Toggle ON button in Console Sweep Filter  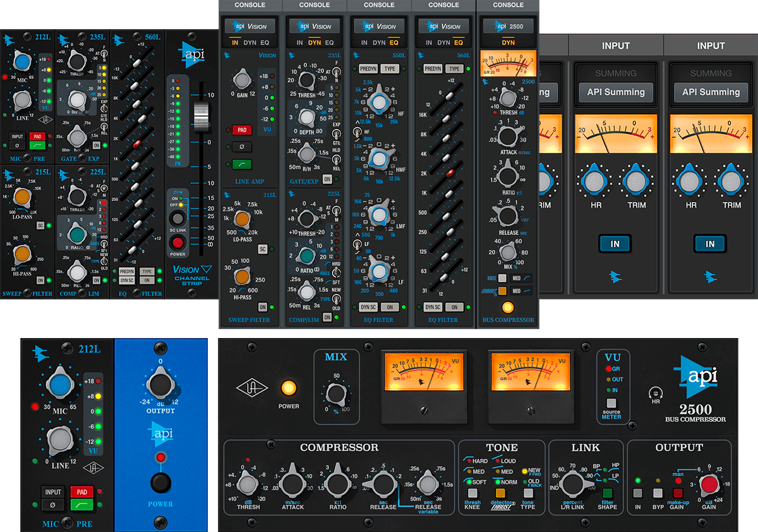point(263,307)
